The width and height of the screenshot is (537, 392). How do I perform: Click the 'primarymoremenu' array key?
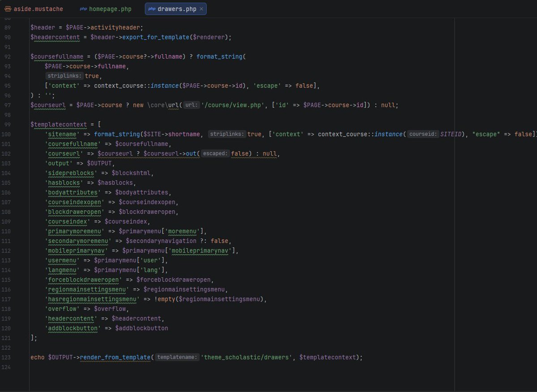point(75,231)
